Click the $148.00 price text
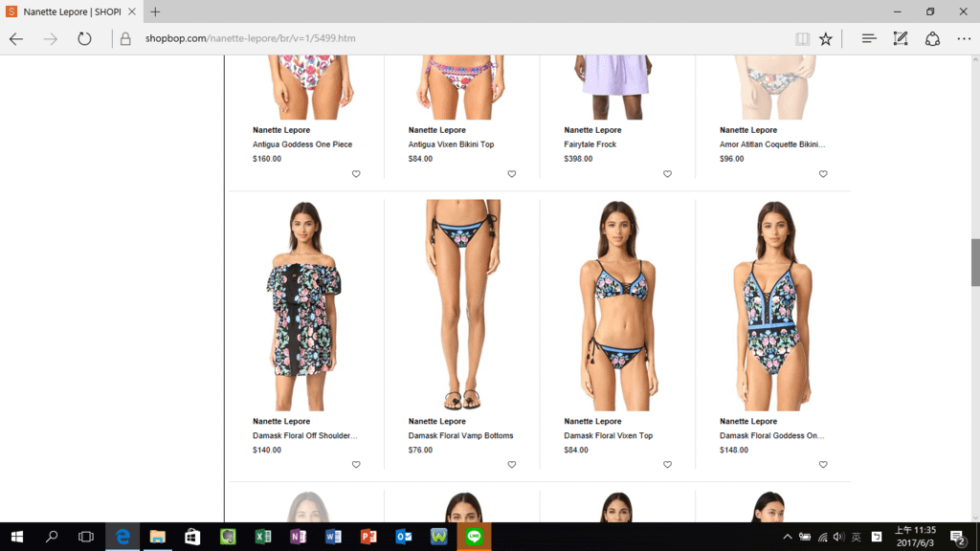This screenshot has height=551, width=980. point(734,450)
